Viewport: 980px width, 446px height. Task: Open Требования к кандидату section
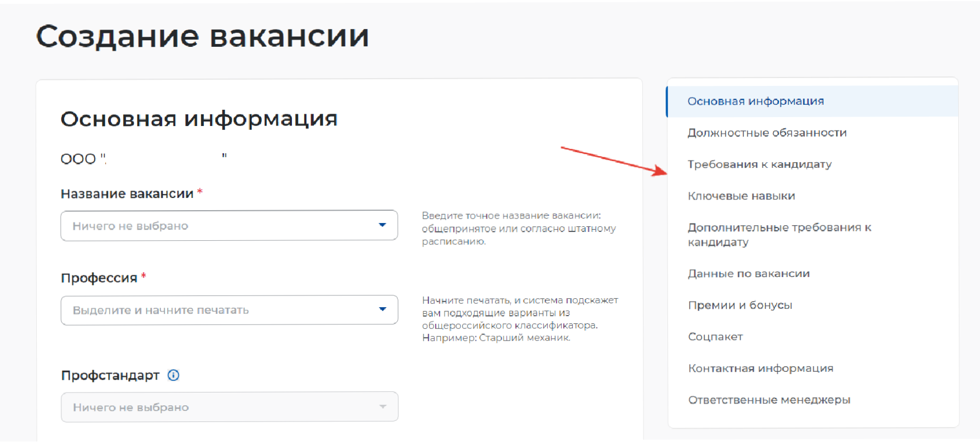coord(759,164)
